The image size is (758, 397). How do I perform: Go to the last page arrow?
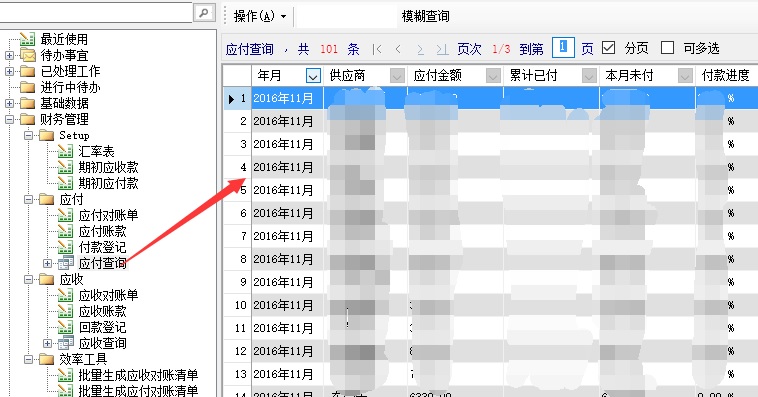pyautogui.click(x=441, y=49)
